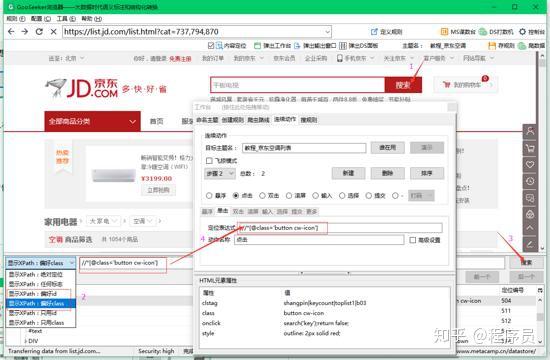Go back with the browser back arrow
550x360 pixels.
11,32
